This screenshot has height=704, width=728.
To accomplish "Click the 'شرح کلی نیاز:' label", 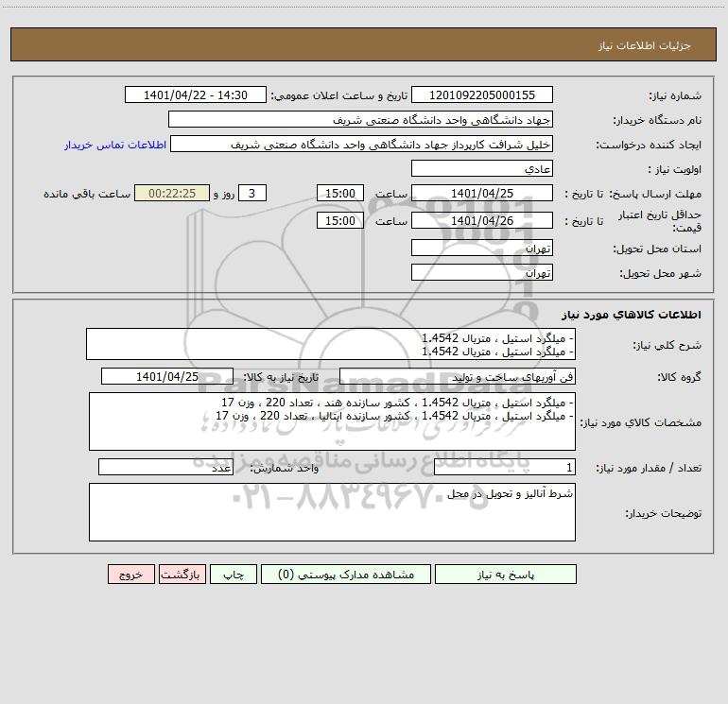I will tap(667, 345).
